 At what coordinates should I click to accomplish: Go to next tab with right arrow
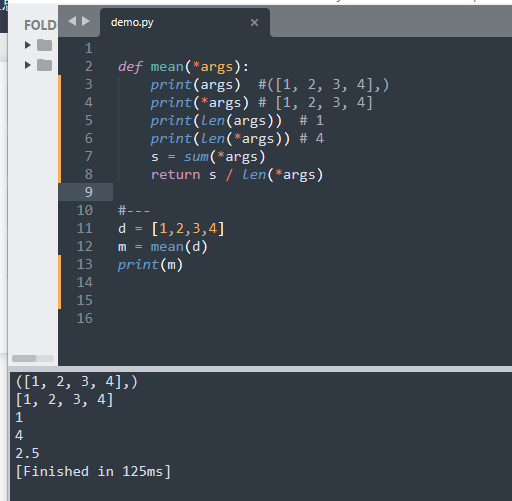tap(86, 21)
